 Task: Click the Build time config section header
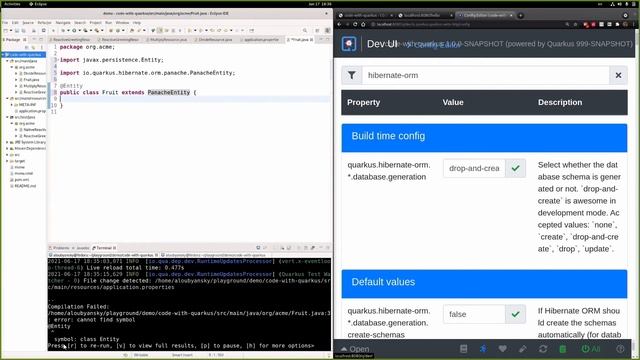coord(484,138)
